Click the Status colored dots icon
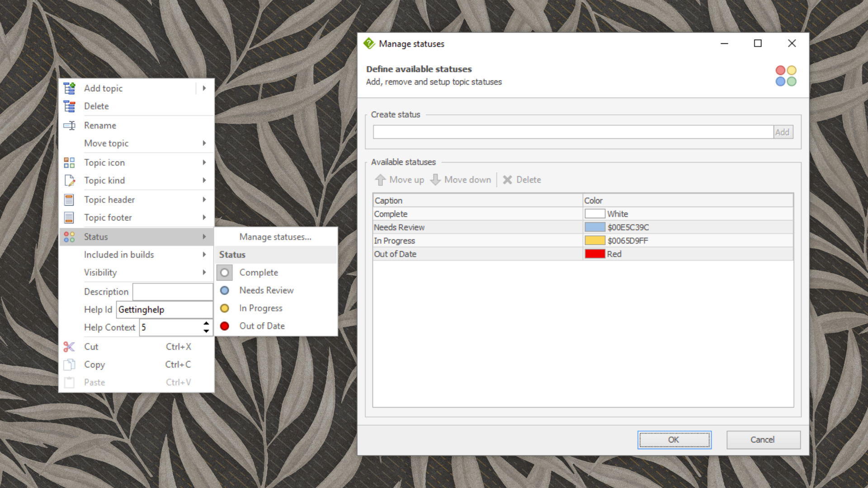868x488 pixels. 69,237
